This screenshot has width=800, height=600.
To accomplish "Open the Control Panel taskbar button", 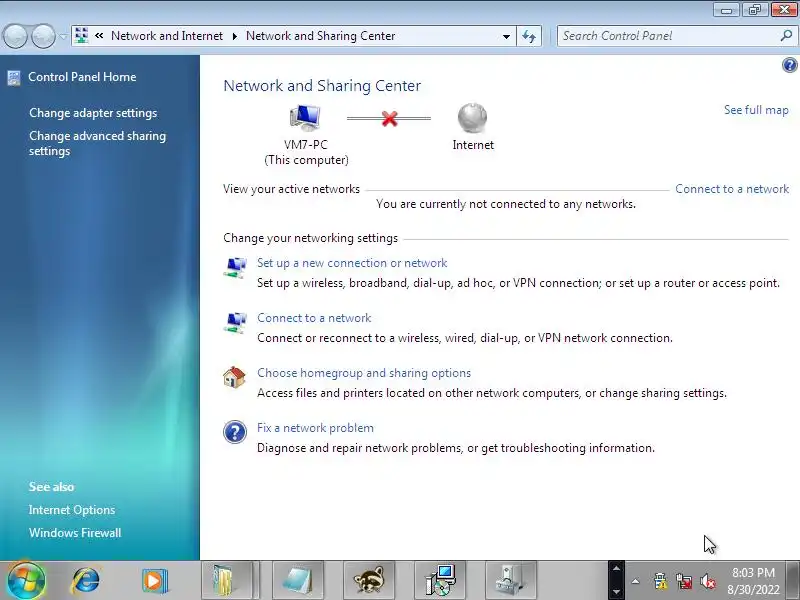I will click(511, 581).
